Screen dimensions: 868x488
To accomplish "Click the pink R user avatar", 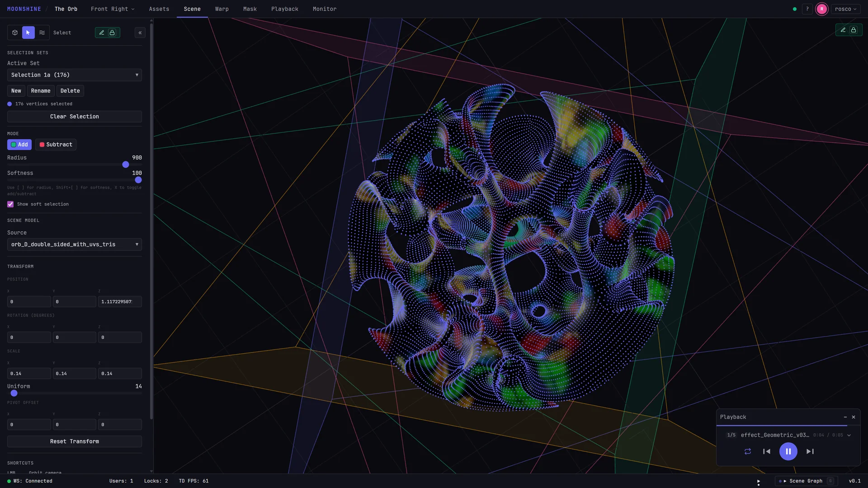I will 822,9.
